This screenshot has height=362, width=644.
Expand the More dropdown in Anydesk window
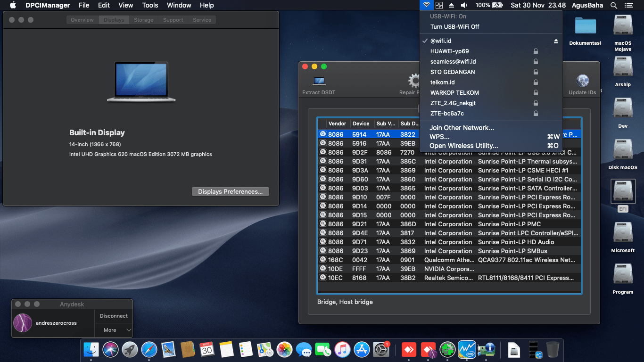pos(114,330)
